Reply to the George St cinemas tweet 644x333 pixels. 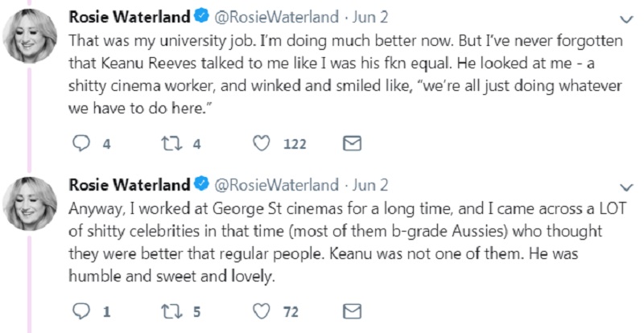[82, 310]
